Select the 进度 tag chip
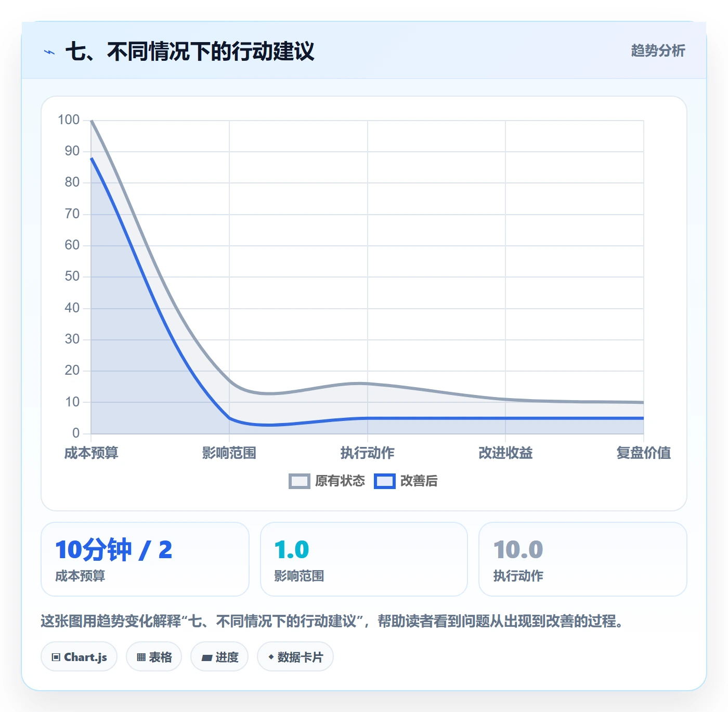This screenshot has height=712, width=728. (x=219, y=657)
